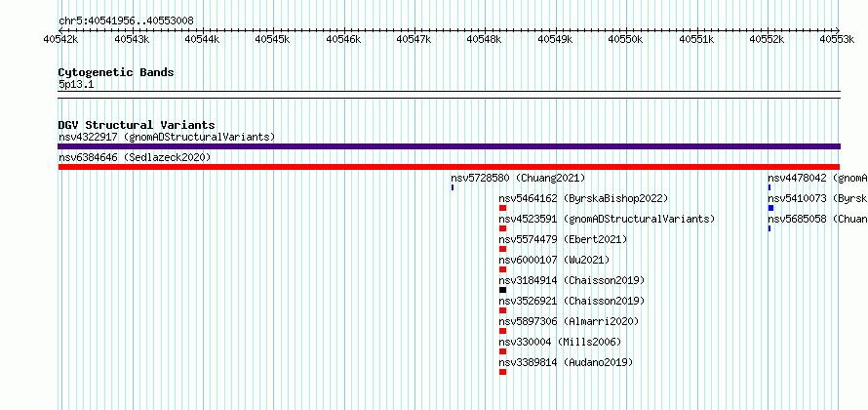868x410 pixels.
Task: Click the 40545k ruler tick label
Action: [272, 39]
